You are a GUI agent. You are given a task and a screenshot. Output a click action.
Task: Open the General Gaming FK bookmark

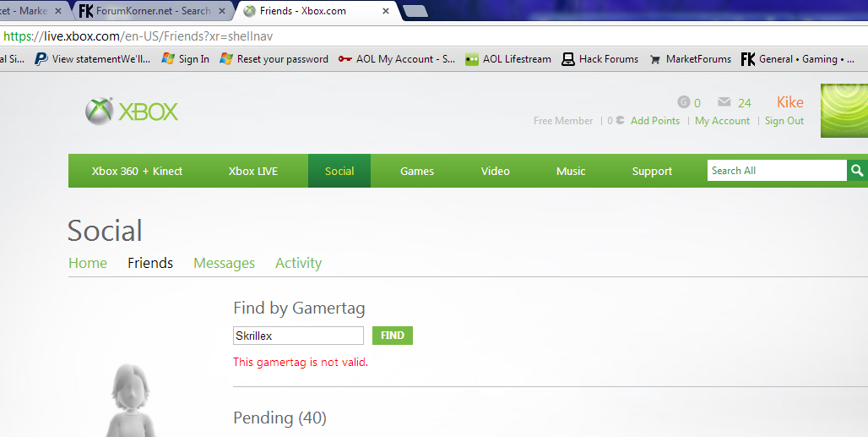798,58
